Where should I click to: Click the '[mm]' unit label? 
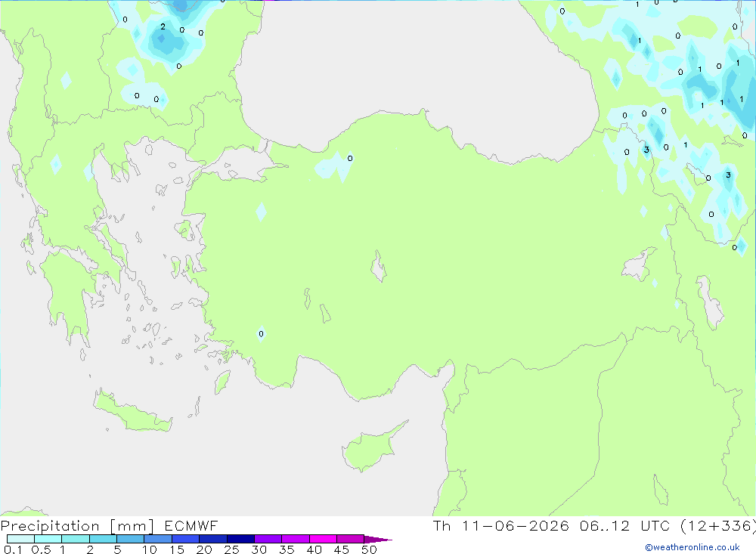[x=132, y=526]
